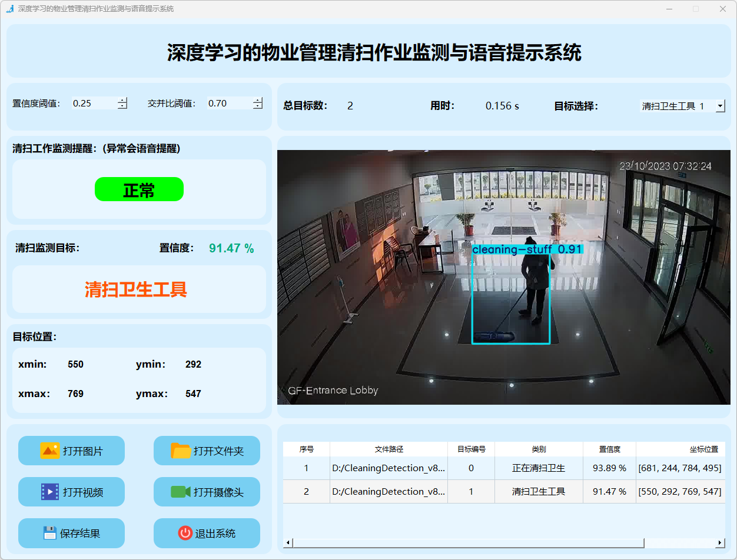The width and height of the screenshot is (737, 560).
Task: Click the 文件路径 column header
Action: pyautogui.click(x=389, y=449)
